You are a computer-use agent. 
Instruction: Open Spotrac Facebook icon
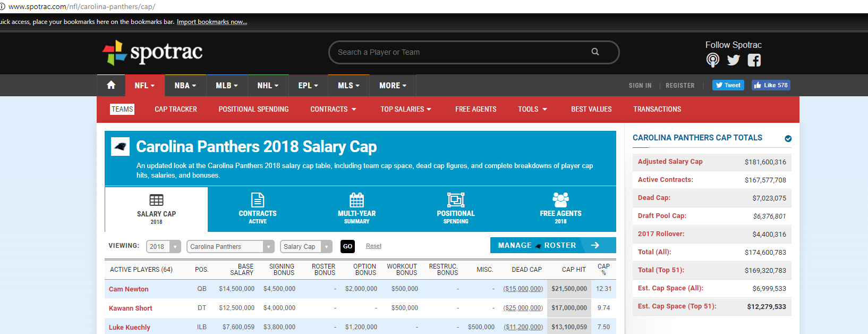754,60
